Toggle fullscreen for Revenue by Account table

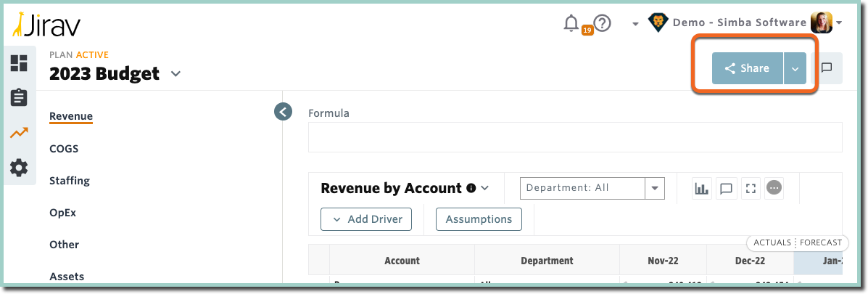point(751,188)
